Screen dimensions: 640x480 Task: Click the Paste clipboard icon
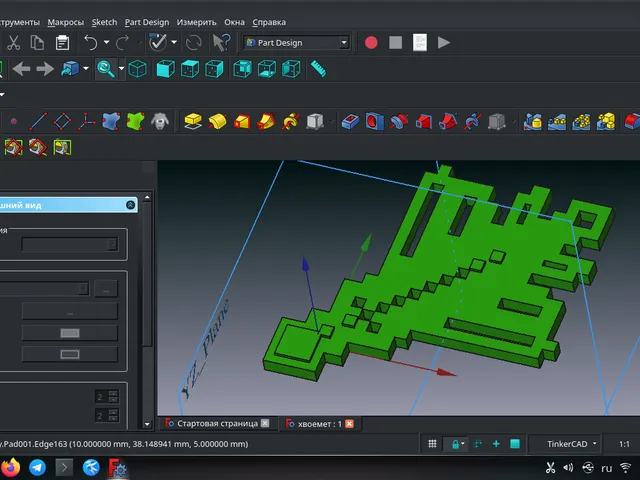[x=62, y=42]
